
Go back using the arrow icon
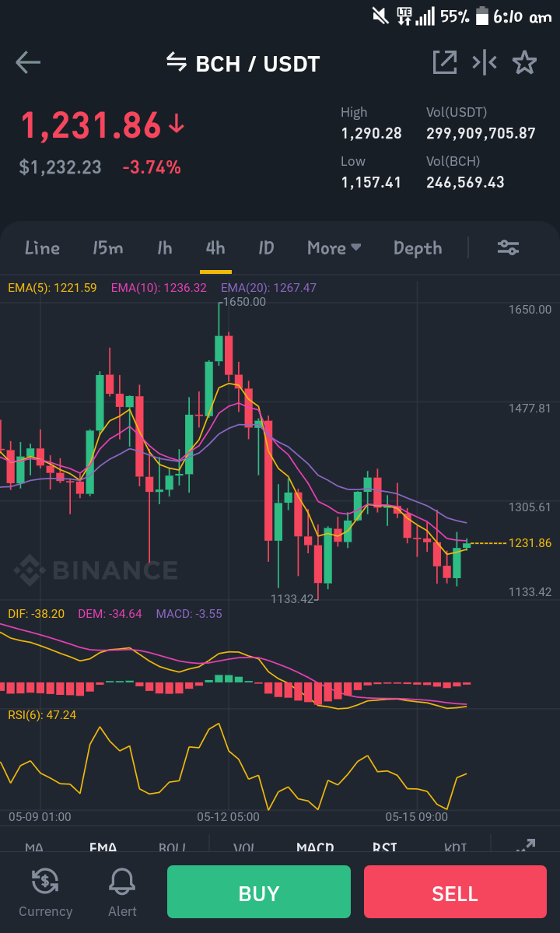pos(28,62)
